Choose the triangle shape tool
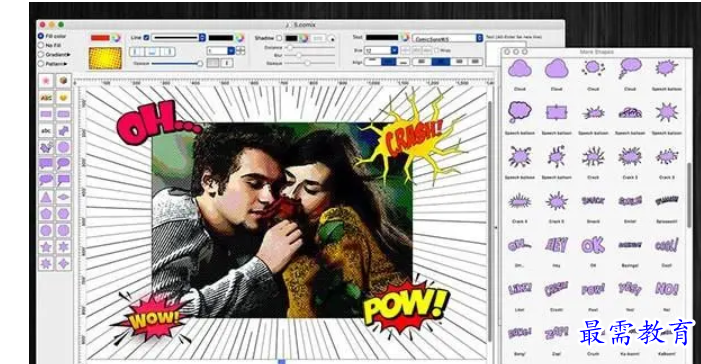Screen dimensions: 701x364 coord(46,197)
